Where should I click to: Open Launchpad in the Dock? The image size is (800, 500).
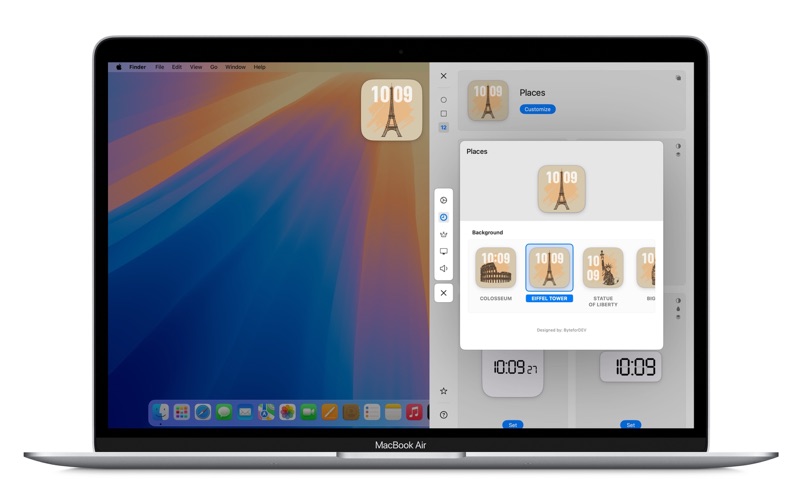tap(182, 412)
